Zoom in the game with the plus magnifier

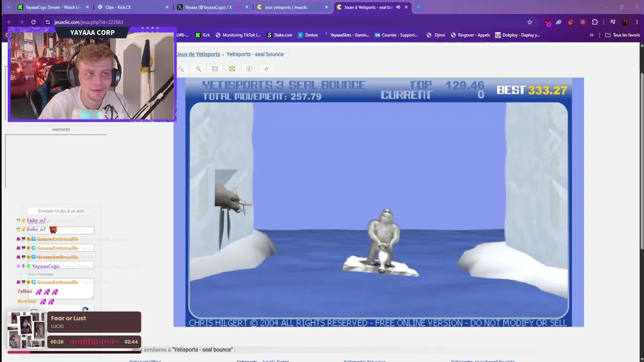coord(198,69)
